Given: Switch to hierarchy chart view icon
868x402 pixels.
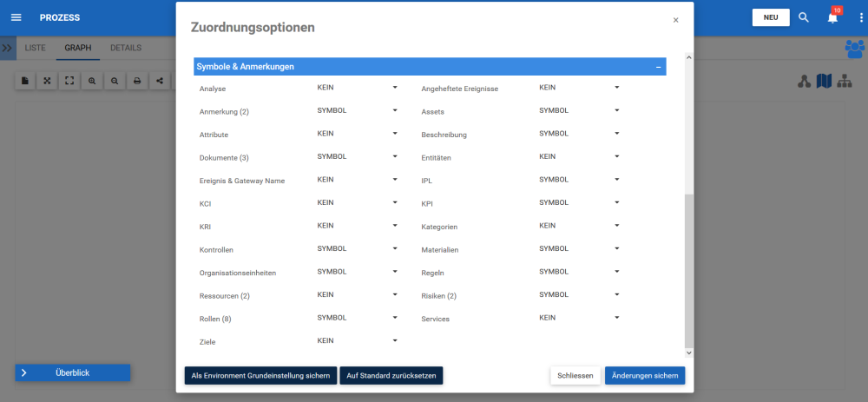Looking at the screenshot, I should click(x=845, y=82).
